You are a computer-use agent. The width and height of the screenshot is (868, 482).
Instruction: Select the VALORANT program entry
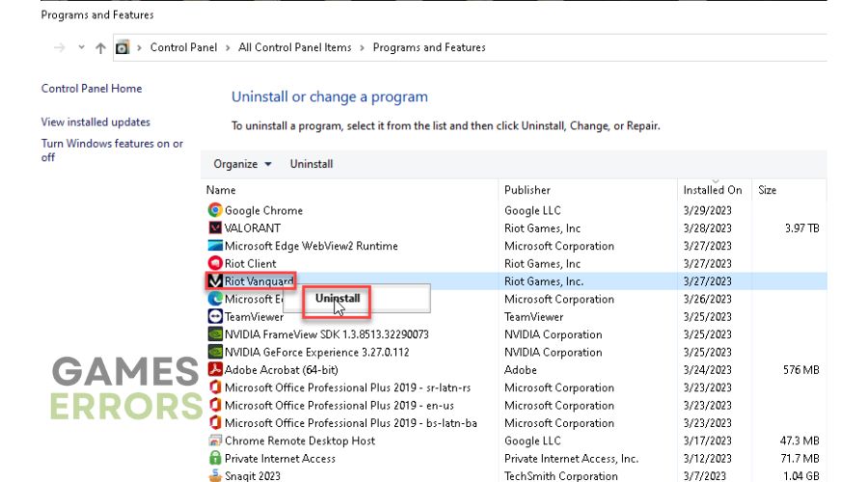click(252, 228)
